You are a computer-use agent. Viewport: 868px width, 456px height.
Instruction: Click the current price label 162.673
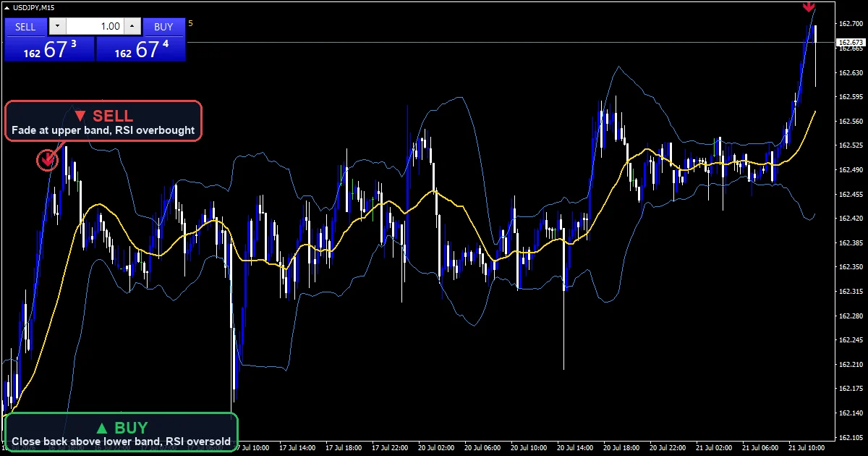tap(850, 43)
